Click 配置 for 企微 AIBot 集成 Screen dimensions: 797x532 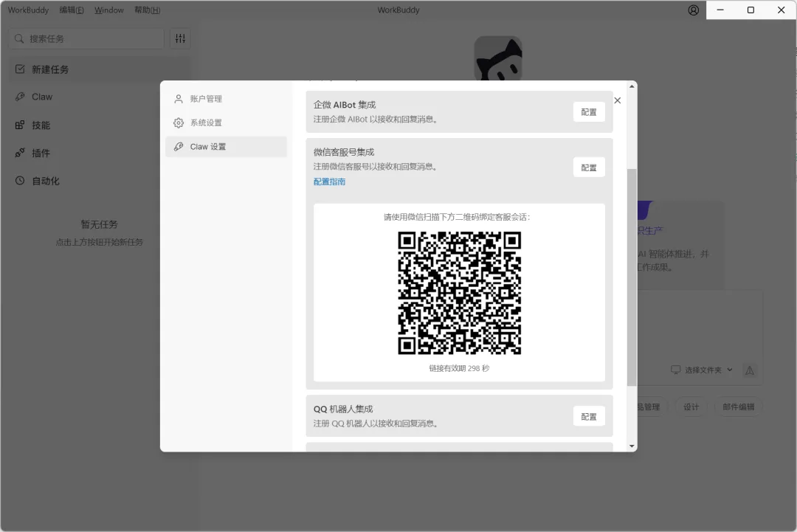coord(589,111)
